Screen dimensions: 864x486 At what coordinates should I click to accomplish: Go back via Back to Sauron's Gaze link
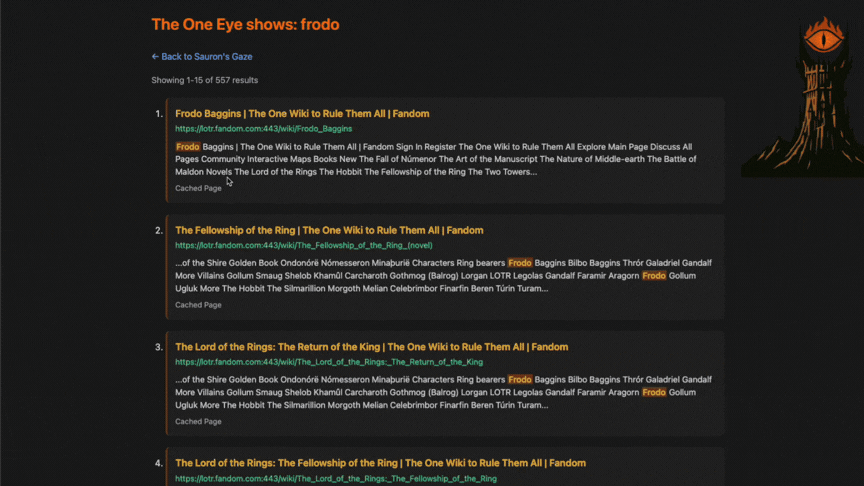[206, 57]
